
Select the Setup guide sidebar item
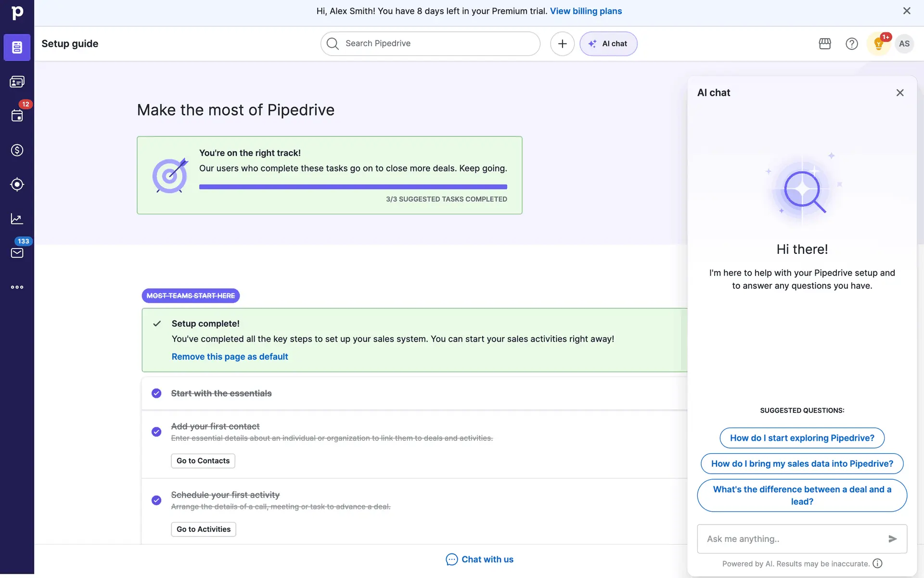click(17, 47)
